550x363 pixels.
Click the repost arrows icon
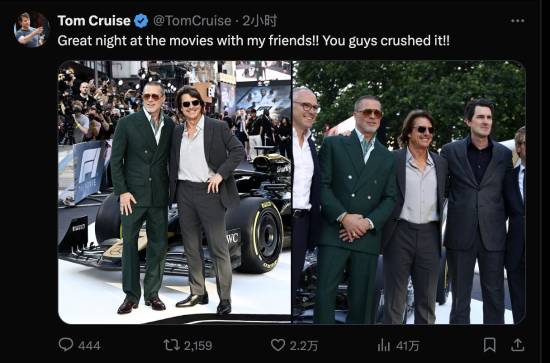[x=172, y=345]
